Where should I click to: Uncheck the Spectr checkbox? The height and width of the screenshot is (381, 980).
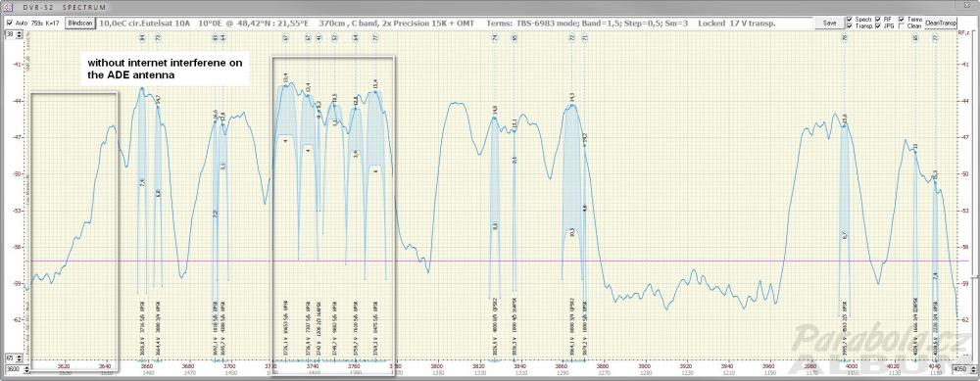850,20
